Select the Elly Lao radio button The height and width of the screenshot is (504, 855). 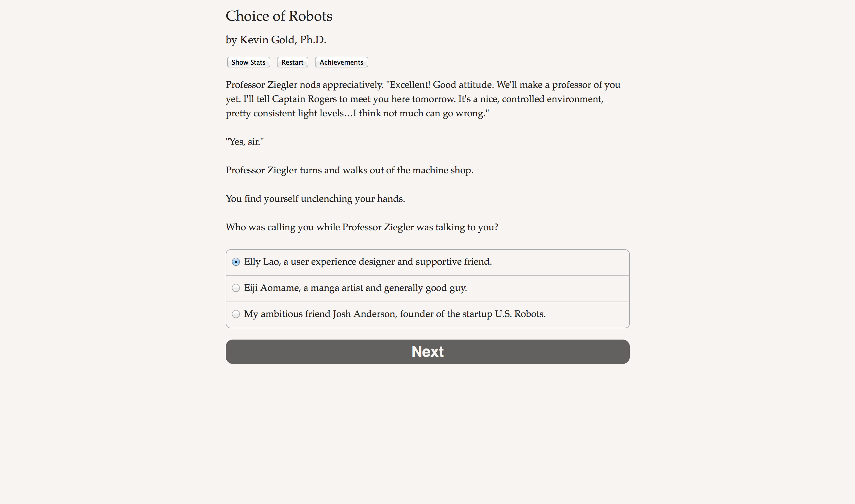coord(236,262)
